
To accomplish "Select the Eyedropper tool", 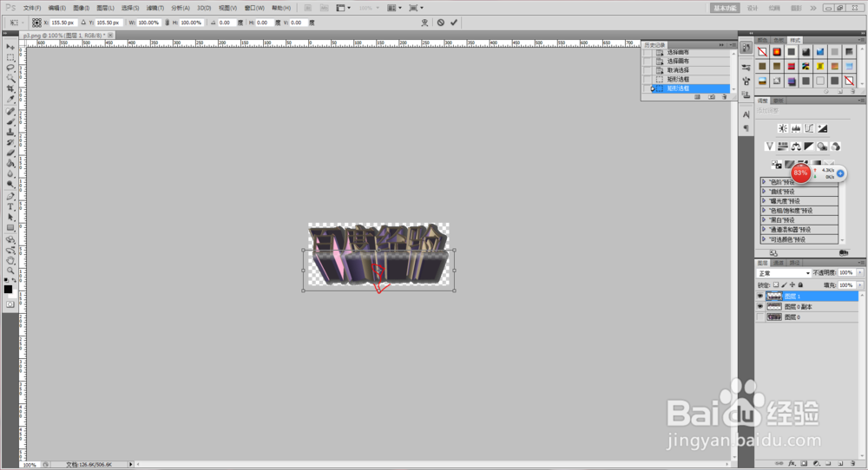I will 10,100.
